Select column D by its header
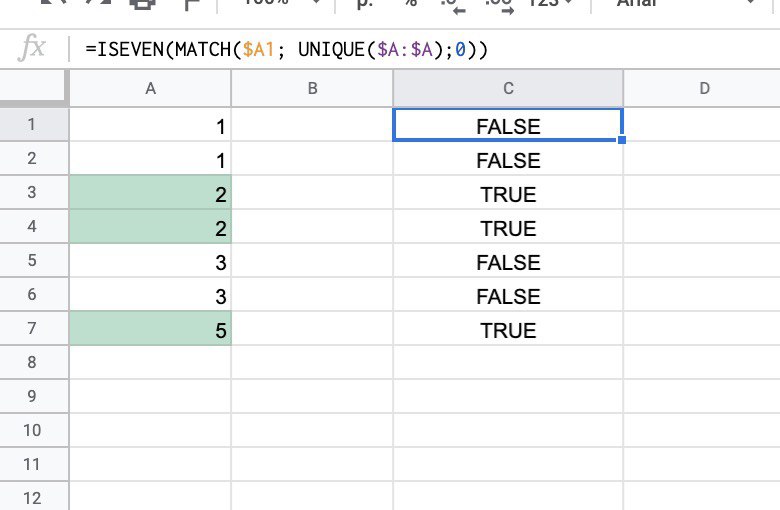The image size is (780, 510). tap(704, 88)
